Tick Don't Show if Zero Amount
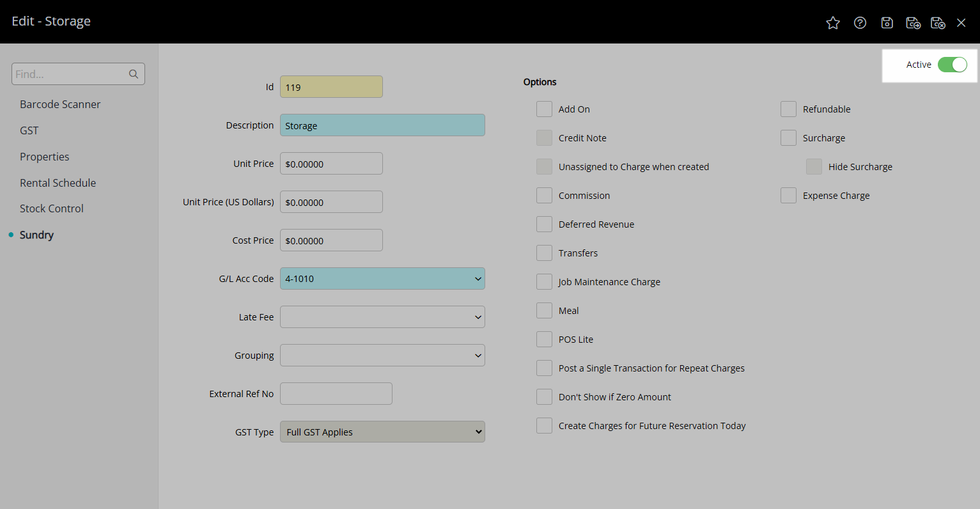The height and width of the screenshot is (509, 980). (x=544, y=397)
